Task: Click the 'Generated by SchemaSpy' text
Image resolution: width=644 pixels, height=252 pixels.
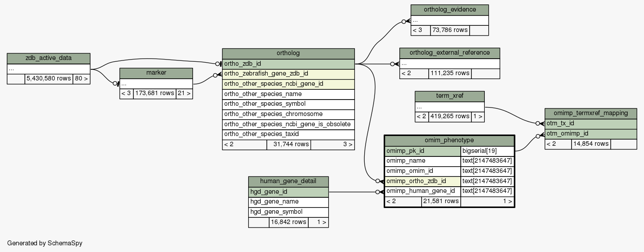Action: pyautogui.click(x=45, y=243)
